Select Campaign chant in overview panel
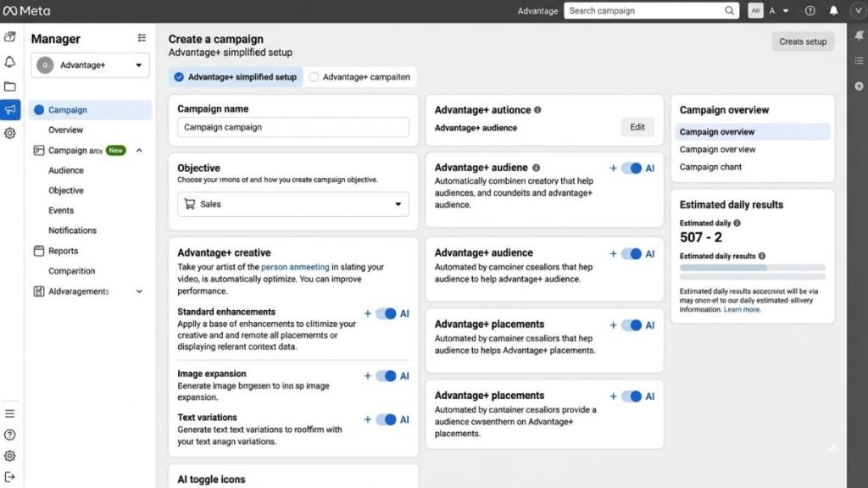The image size is (868, 488). tap(710, 167)
